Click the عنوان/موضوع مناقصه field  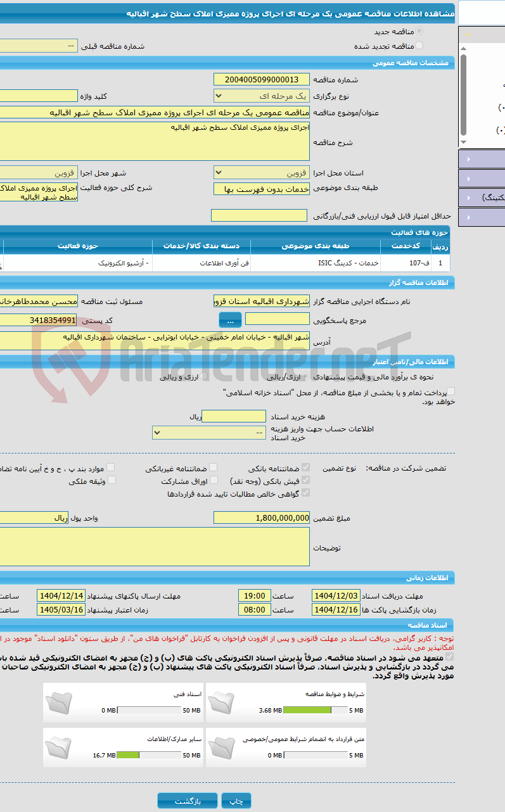click(155, 113)
